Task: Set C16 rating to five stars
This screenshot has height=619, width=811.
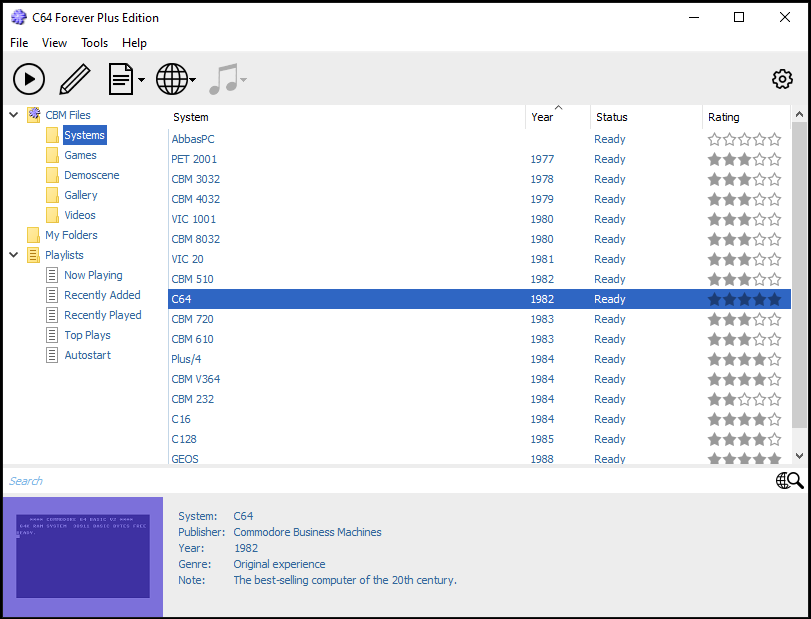Action: 774,419
